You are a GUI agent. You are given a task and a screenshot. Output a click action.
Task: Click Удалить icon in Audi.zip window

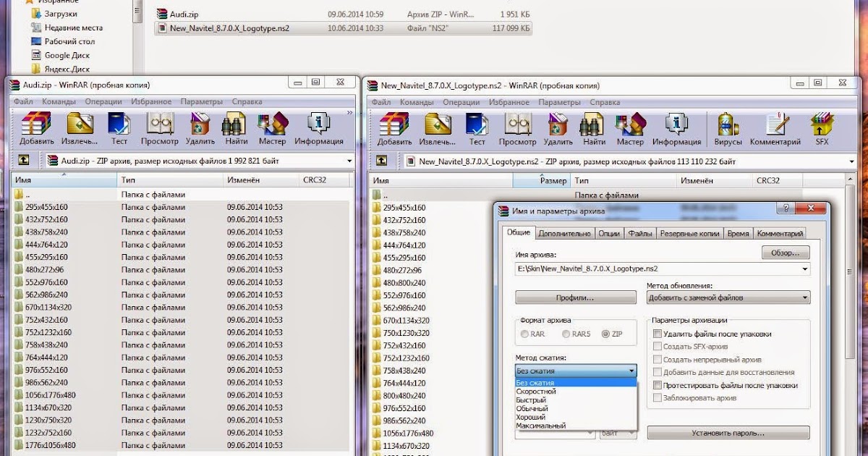click(200, 124)
